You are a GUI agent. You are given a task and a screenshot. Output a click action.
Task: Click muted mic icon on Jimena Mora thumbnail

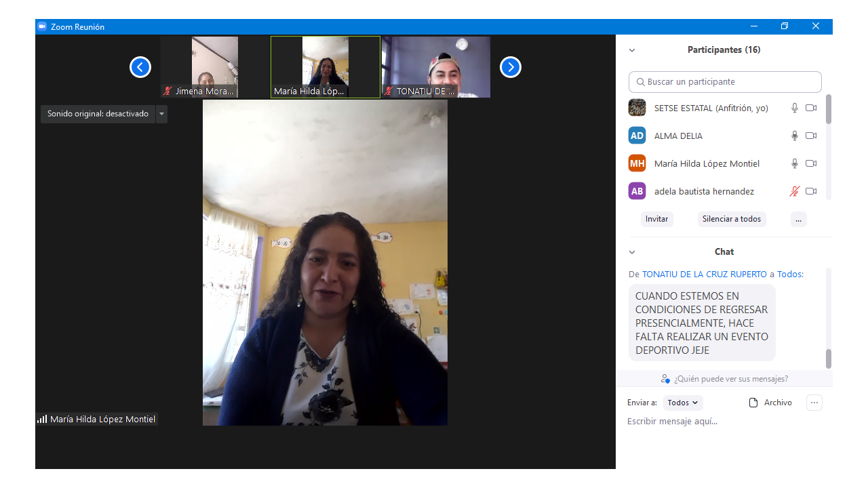167,91
